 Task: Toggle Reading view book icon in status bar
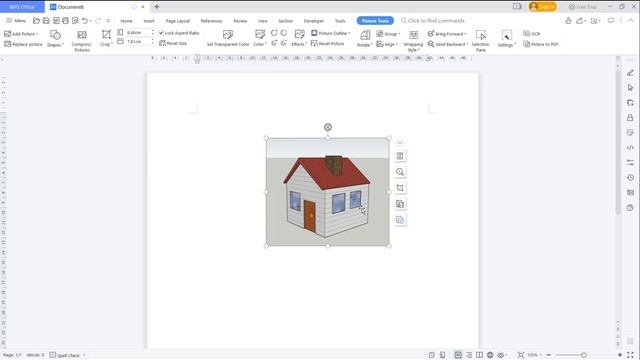pos(479,355)
